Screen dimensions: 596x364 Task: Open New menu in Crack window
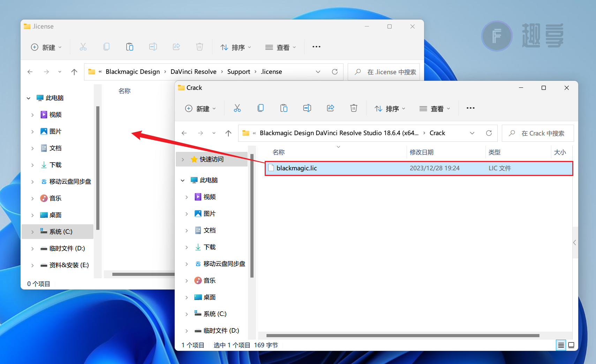pyautogui.click(x=201, y=109)
